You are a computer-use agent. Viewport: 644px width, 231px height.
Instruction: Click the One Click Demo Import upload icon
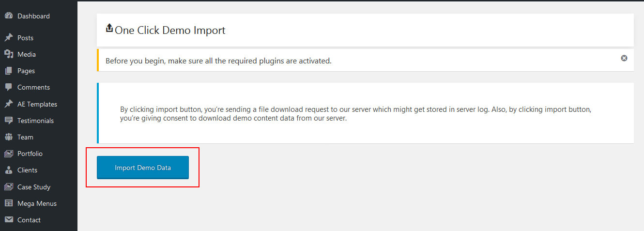coord(109,29)
